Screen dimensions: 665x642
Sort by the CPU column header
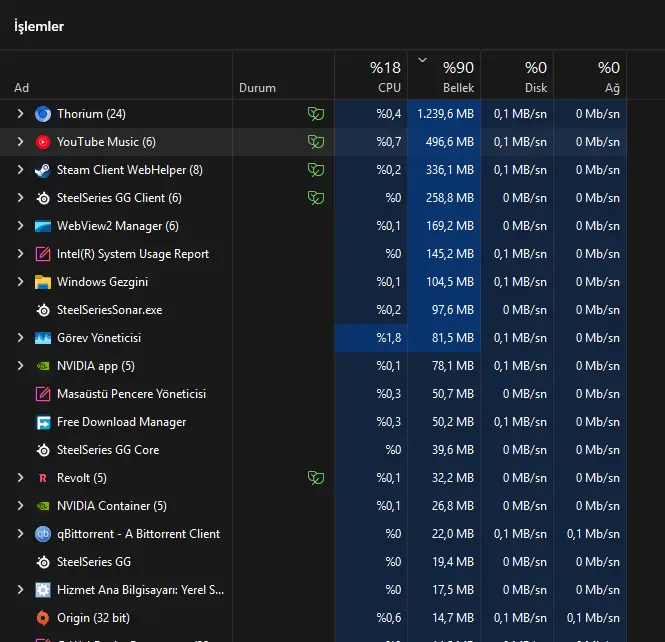(371, 76)
